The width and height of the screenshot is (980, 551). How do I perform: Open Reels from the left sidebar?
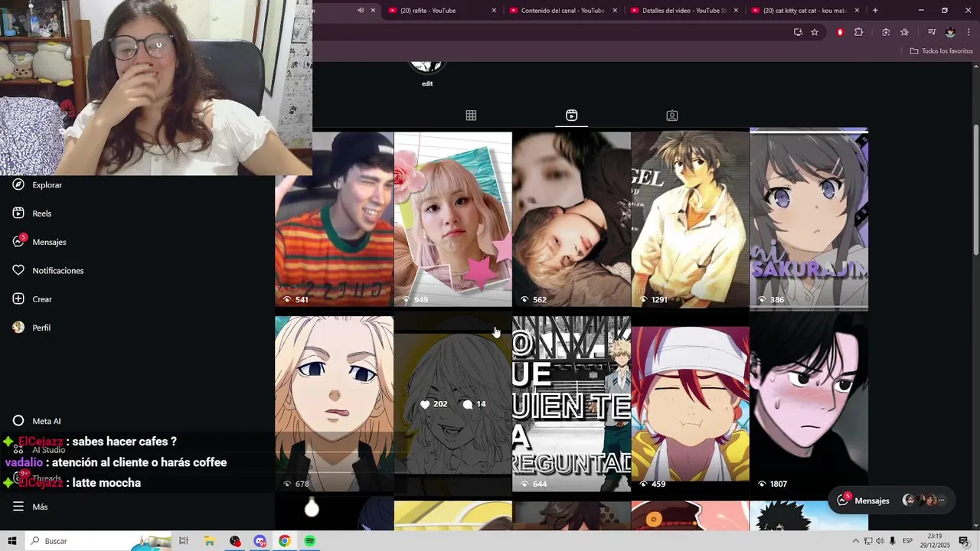point(32,214)
